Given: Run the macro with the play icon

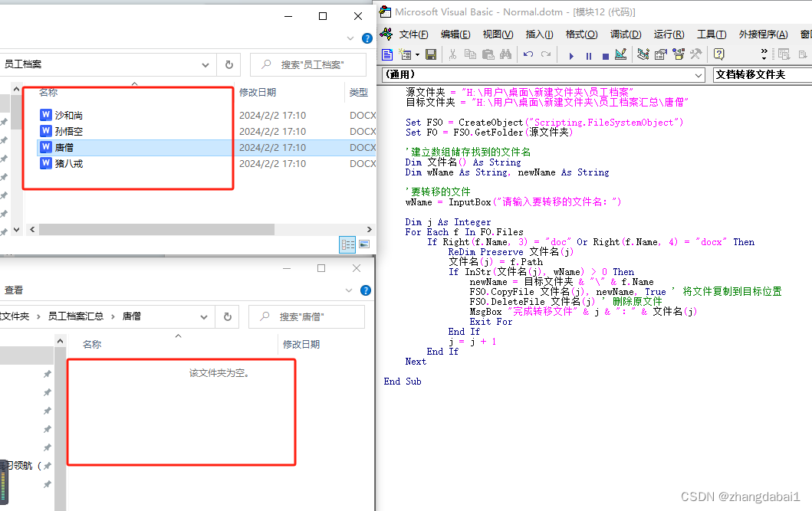Looking at the screenshot, I should (571, 56).
